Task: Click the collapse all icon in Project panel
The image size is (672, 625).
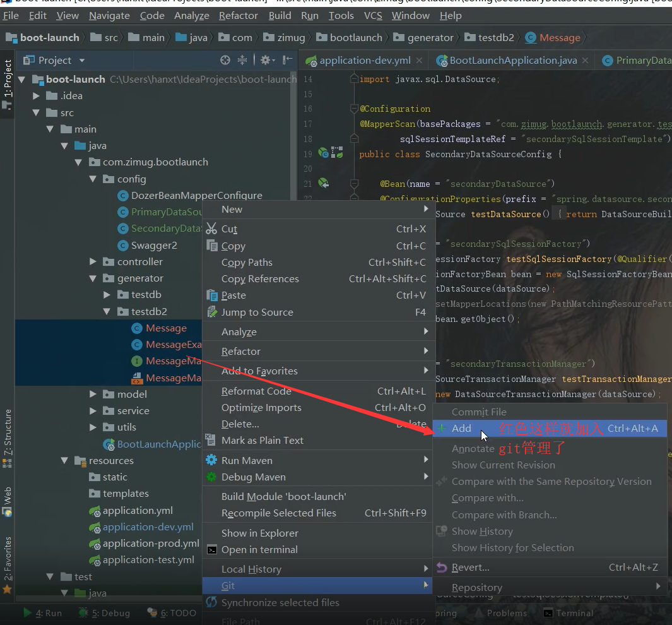Action: click(242, 60)
